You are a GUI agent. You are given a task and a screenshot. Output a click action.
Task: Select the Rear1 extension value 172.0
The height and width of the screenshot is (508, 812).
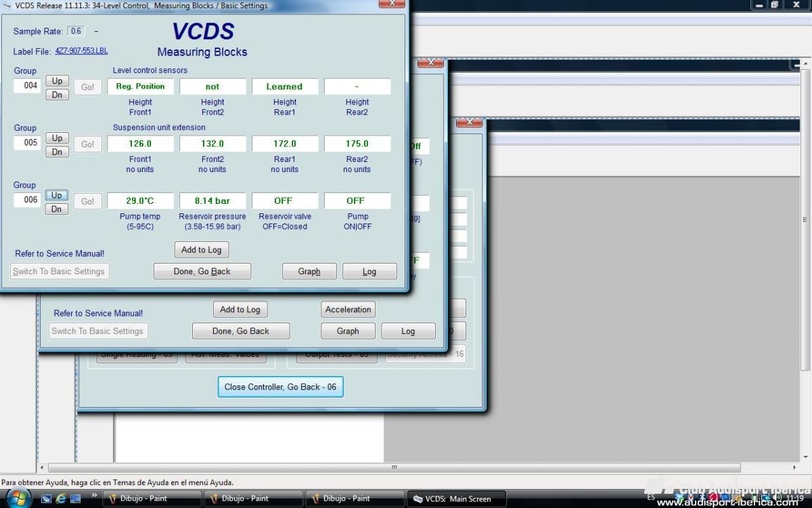(284, 144)
